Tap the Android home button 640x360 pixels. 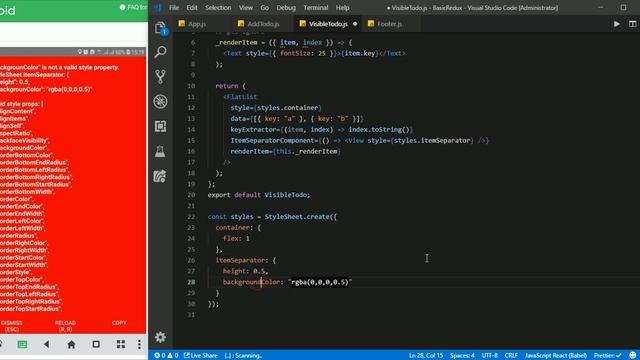pyautogui.click(x=71, y=344)
